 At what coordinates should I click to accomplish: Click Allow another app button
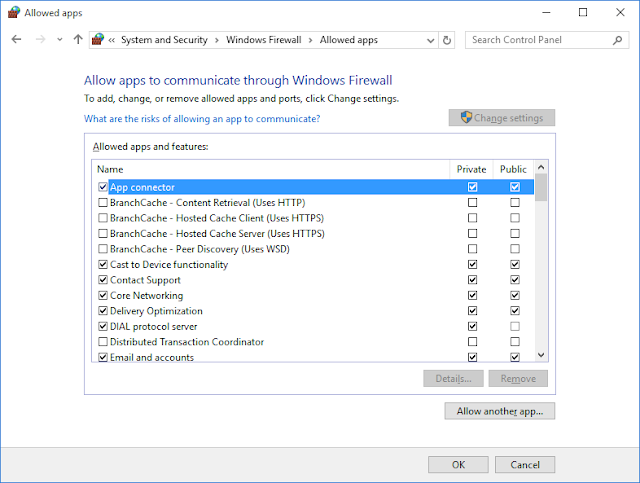[x=500, y=411]
